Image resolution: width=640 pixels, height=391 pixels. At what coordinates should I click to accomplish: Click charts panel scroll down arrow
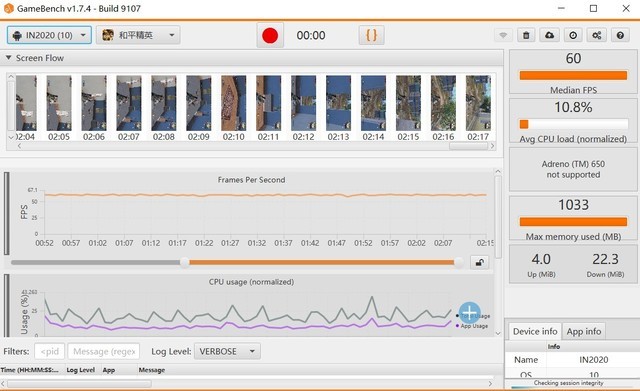pyautogui.click(x=498, y=333)
